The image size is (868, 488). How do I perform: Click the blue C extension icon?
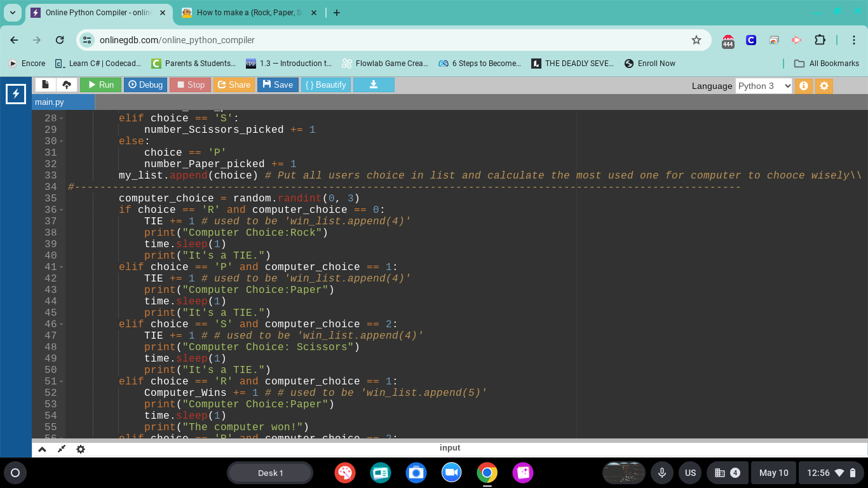coord(751,40)
